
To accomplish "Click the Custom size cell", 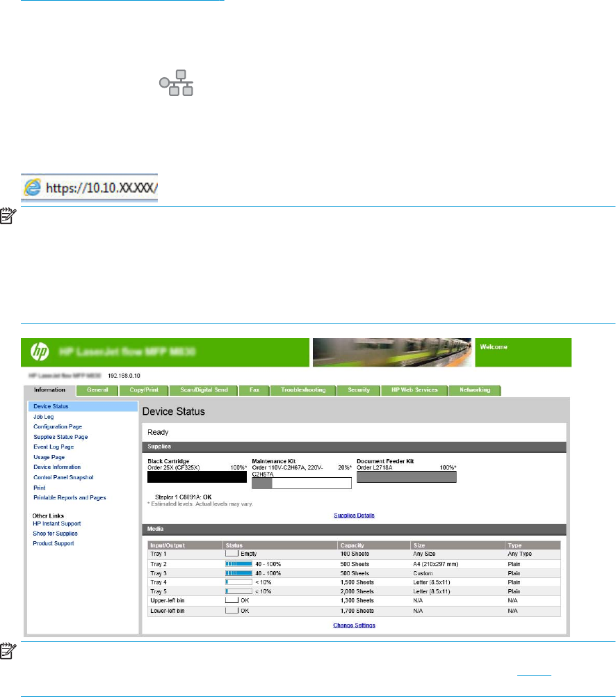I will tap(423, 573).
